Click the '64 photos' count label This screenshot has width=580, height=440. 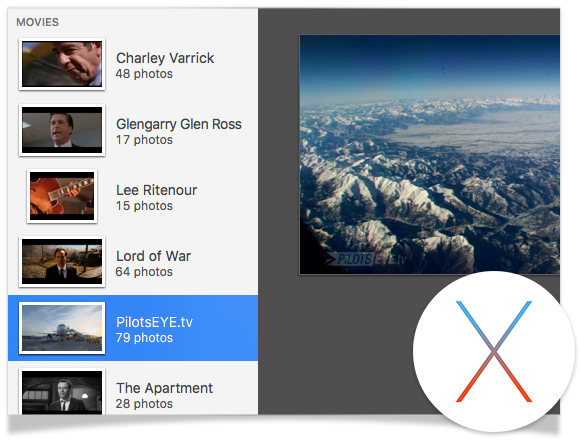tap(144, 272)
